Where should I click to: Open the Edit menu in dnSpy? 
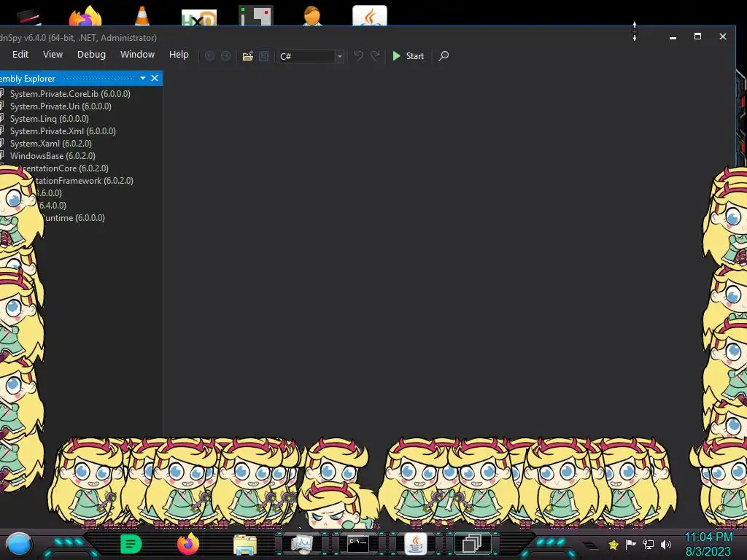tap(20, 55)
